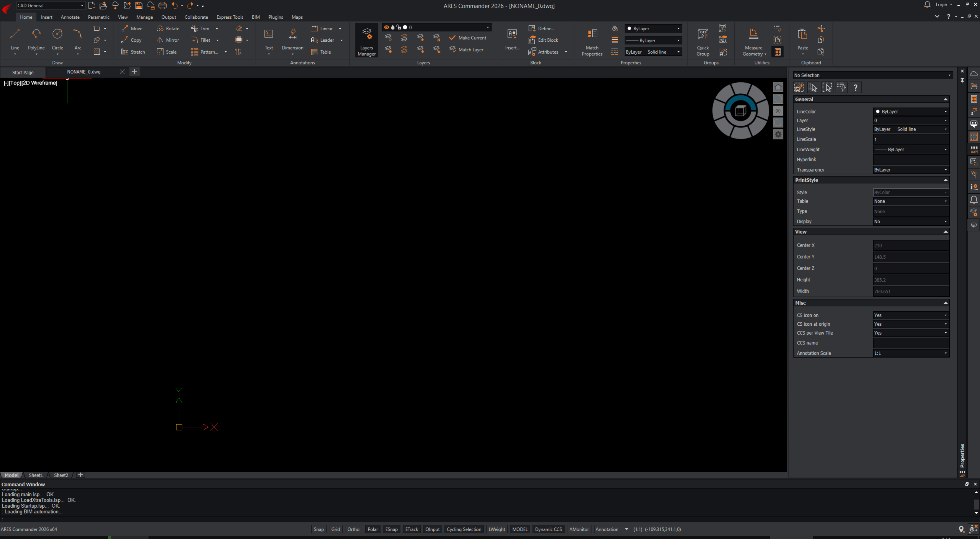Viewport: 980px width, 539px height.
Task: Open the LineColor ByLayer dropdown
Action: 910,112
